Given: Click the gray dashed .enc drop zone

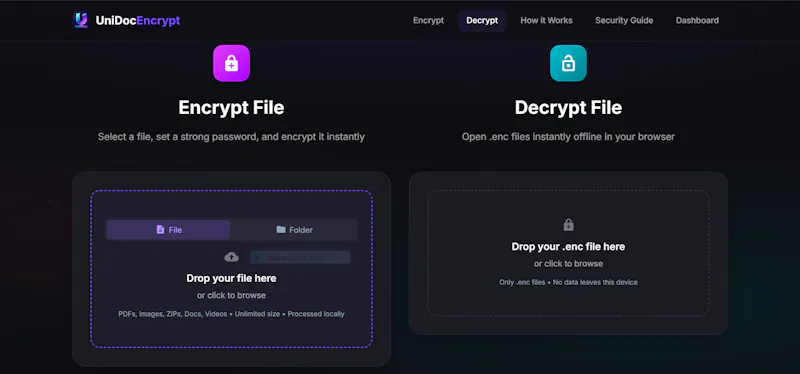Looking at the screenshot, I should (568, 253).
